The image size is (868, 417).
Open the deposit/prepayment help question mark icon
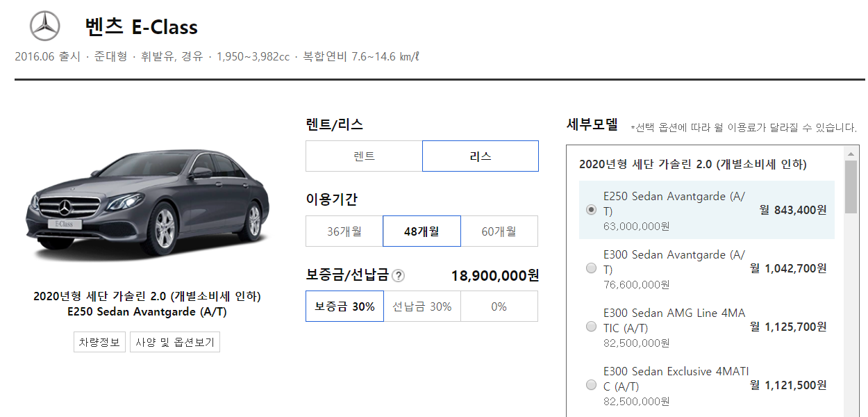398,276
